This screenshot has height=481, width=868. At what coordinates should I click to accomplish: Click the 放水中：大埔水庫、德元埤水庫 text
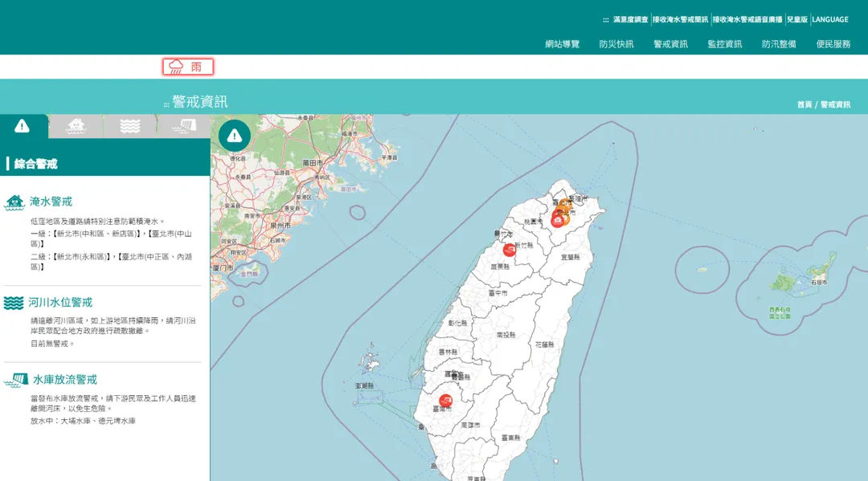[x=83, y=421]
